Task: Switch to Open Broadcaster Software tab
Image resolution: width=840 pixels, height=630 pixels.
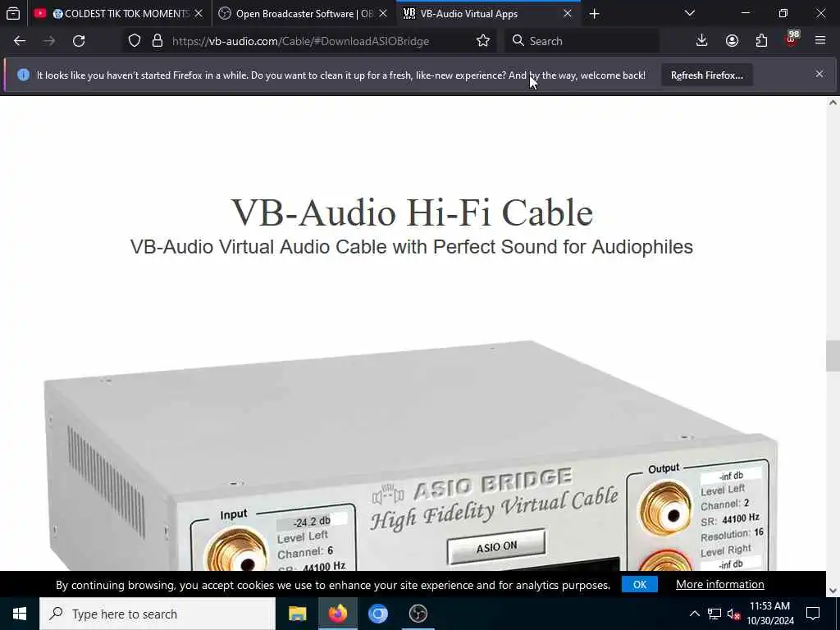Action: [x=304, y=13]
